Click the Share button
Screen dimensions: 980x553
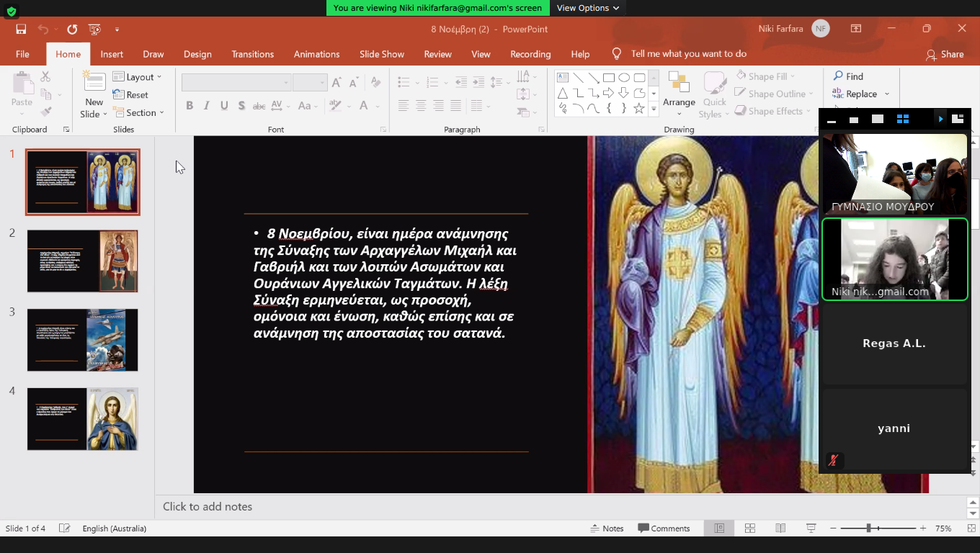coord(945,54)
